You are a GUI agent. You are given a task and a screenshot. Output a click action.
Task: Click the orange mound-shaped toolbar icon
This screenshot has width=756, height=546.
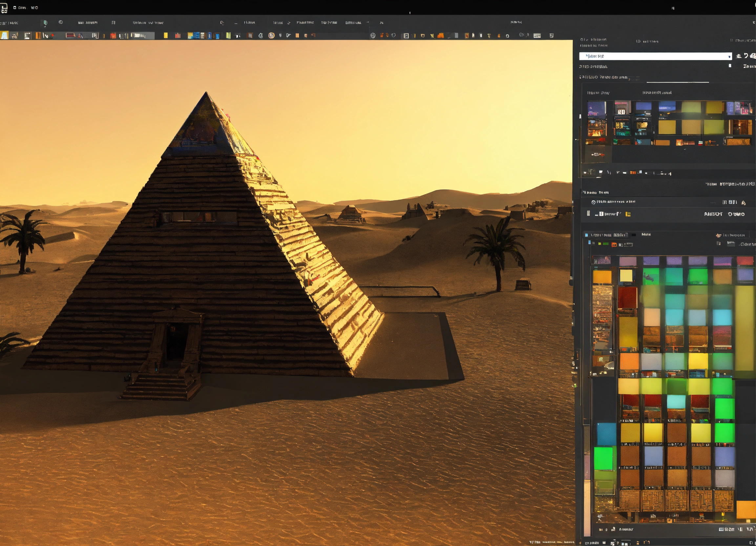tap(440, 35)
